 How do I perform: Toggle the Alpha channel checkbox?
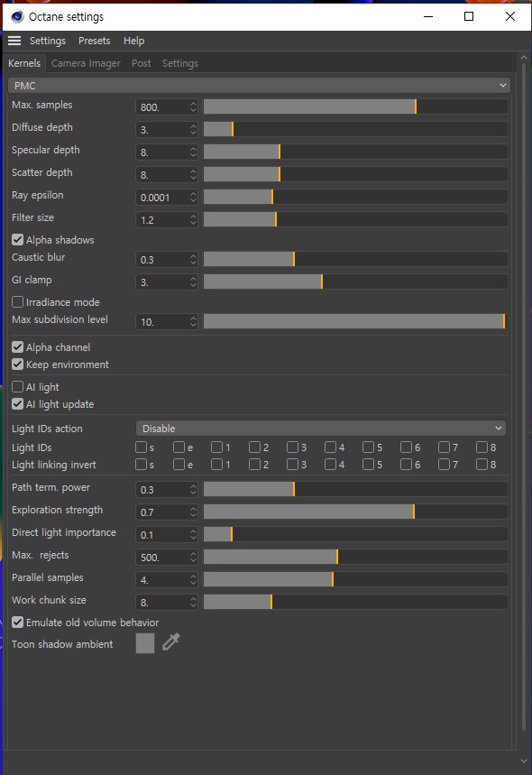(x=17, y=347)
